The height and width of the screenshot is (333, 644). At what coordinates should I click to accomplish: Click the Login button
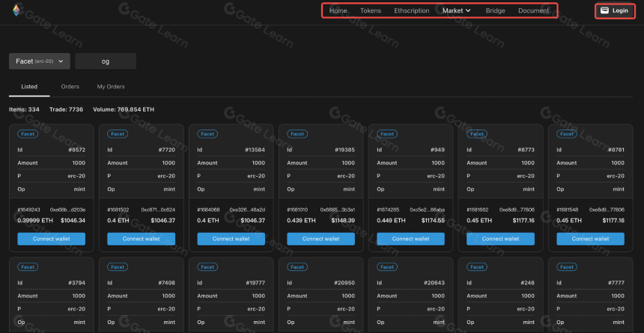pos(615,10)
